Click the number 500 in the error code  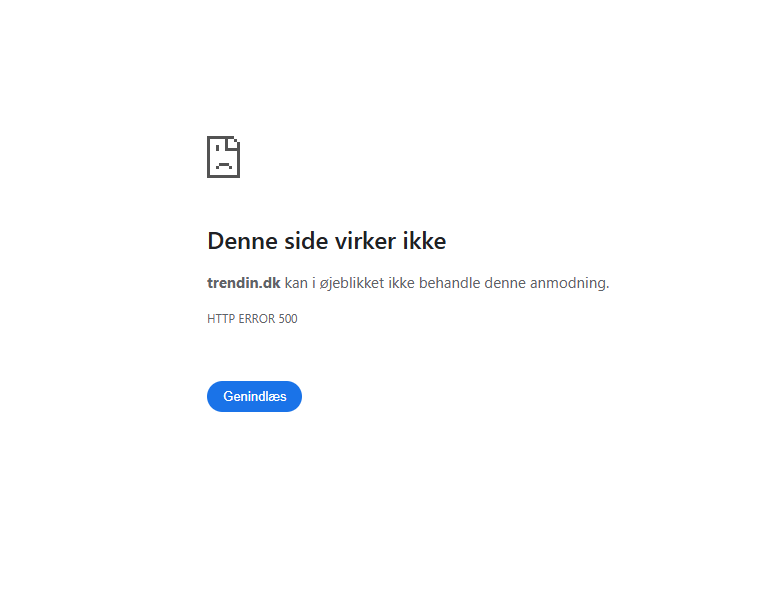tap(288, 319)
